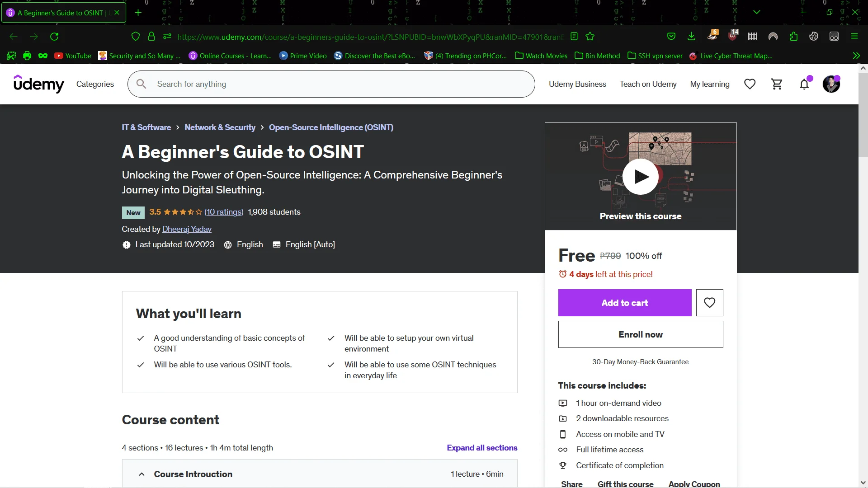Open Online Courses bookmark
This screenshot has width=868, height=488.
point(230,56)
